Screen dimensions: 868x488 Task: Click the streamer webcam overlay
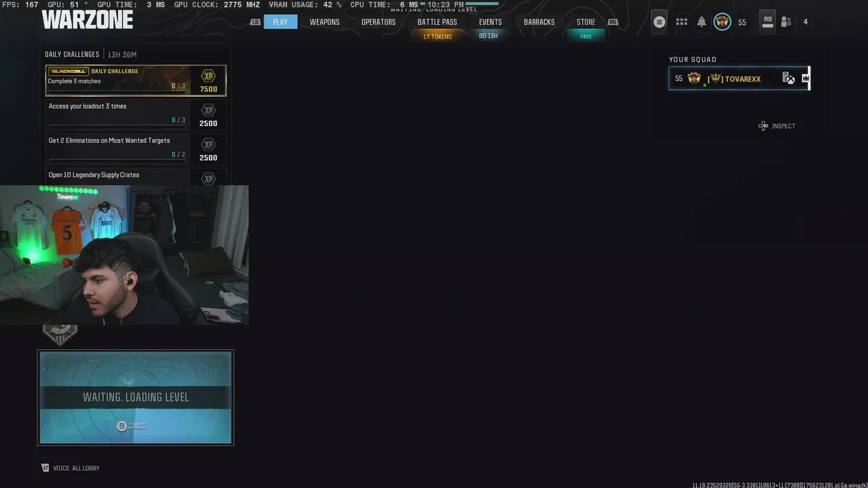(x=124, y=255)
